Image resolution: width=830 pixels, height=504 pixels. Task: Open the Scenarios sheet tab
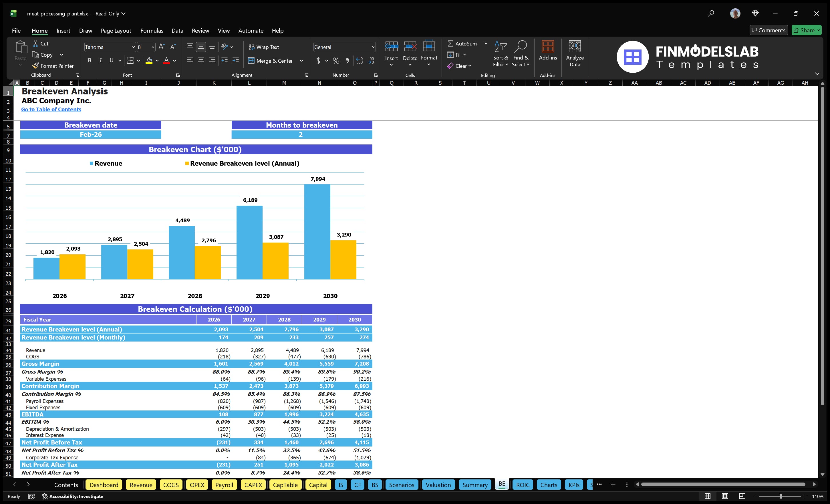[x=402, y=485]
